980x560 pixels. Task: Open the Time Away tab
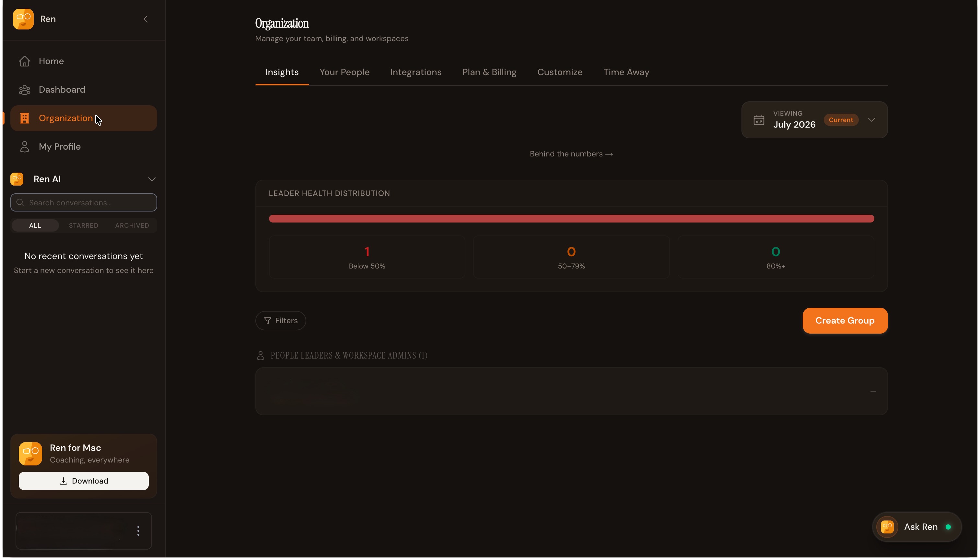626,72
